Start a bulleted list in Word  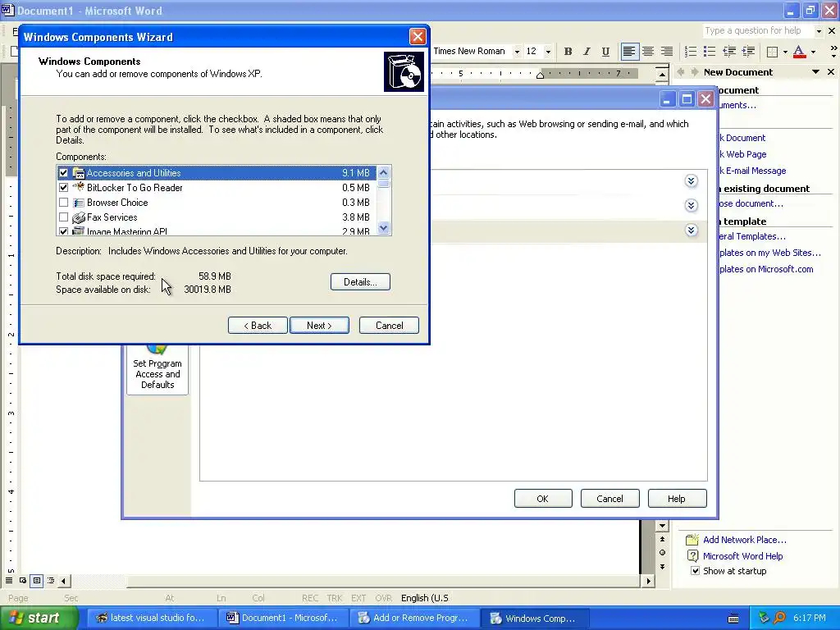(710, 52)
